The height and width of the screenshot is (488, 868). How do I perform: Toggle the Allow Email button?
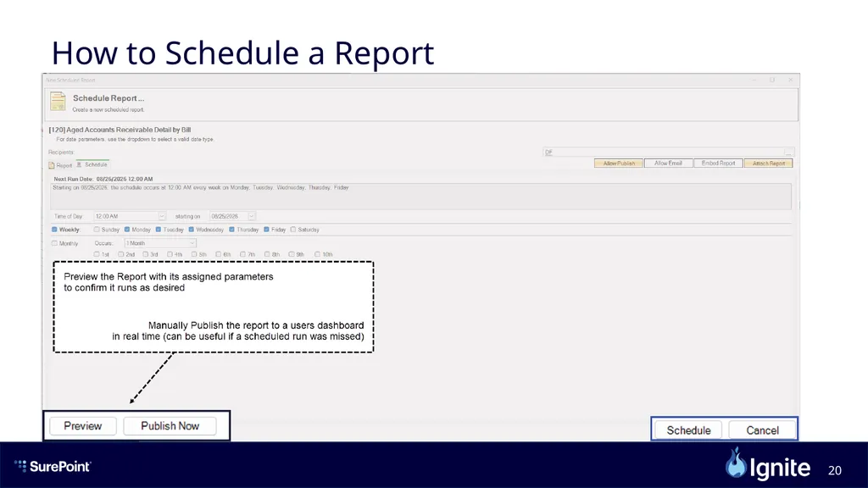[x=668, y=164]
